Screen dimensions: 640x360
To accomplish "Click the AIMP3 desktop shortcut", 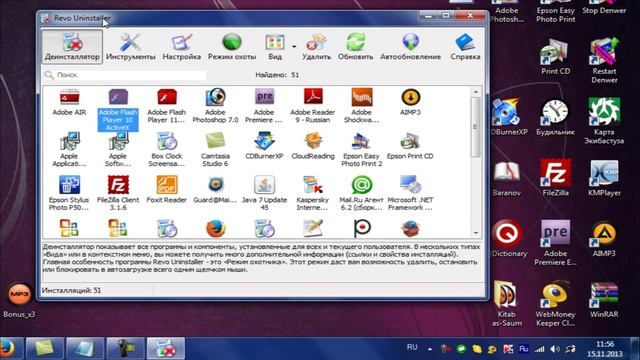I will (604, 239).
